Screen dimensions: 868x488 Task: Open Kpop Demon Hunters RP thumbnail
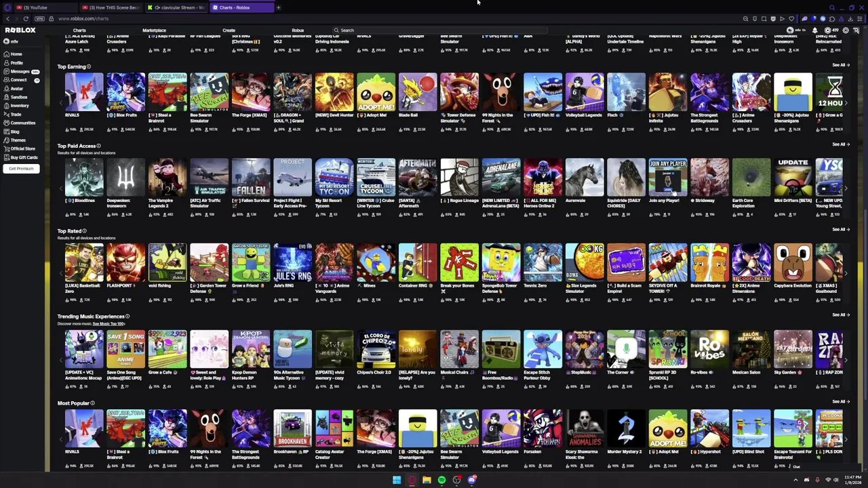251,349
